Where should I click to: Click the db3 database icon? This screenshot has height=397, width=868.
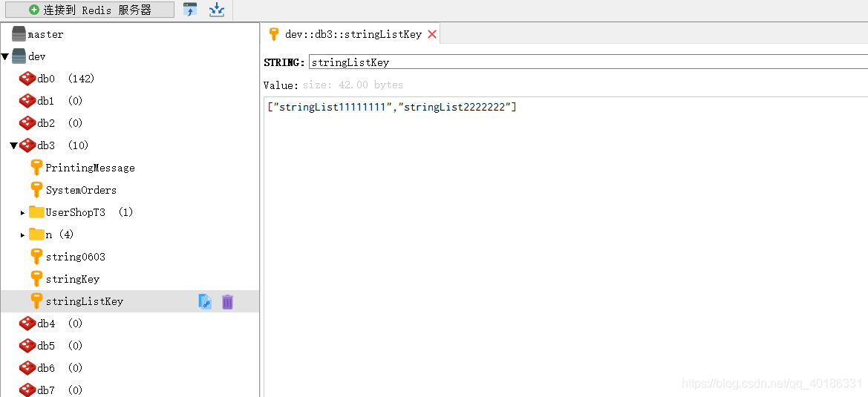point(27,145)
